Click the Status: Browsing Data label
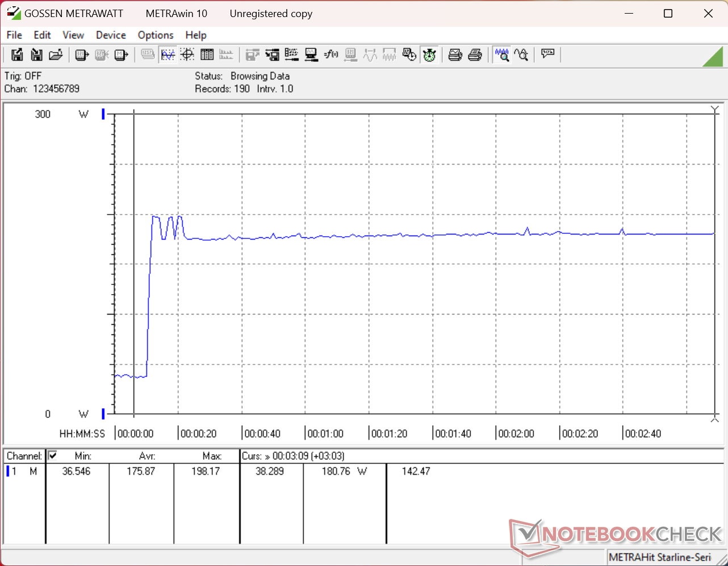This screenshot has width=728, height=566. pos(242,76)
